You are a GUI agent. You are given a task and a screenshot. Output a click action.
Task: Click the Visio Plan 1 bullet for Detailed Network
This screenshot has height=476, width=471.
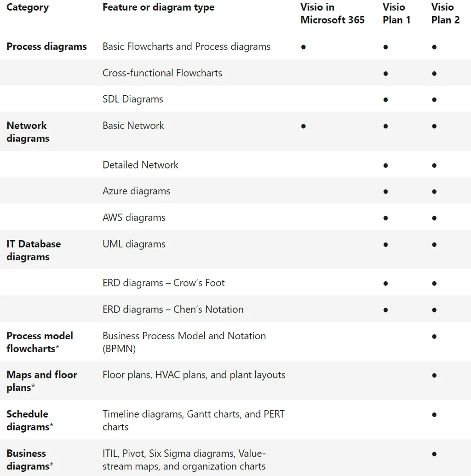[385, 165]
